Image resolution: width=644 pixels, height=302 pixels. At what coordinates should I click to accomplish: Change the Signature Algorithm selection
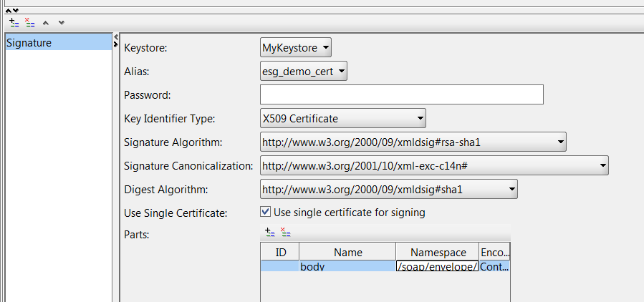[x=413, y=142]
